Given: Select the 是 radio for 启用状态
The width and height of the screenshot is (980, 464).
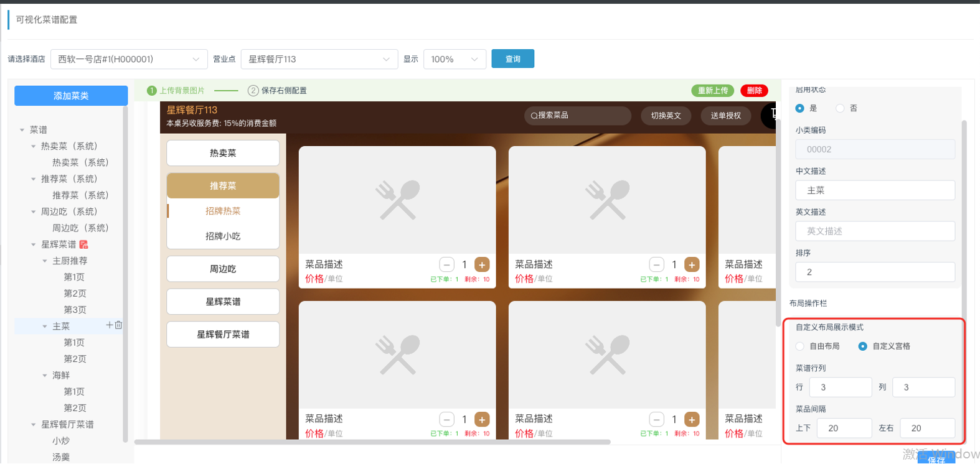Looking at the screenshot, I should point(800,108).
